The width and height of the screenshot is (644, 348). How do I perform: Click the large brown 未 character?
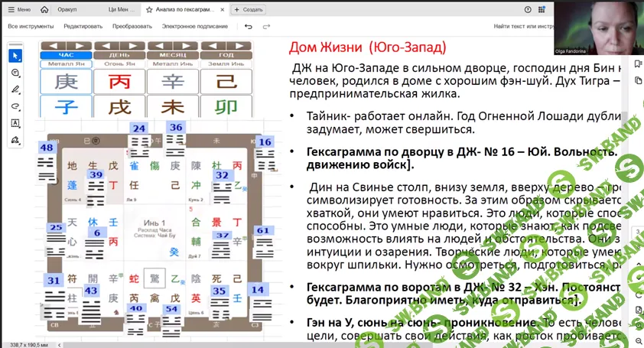click(173, 108)
